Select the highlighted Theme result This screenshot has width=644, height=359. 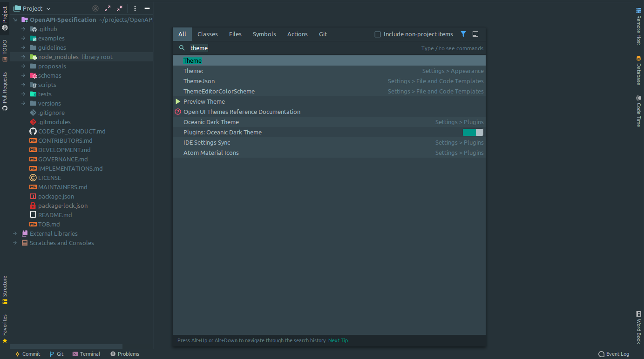[x=329, y=60]
